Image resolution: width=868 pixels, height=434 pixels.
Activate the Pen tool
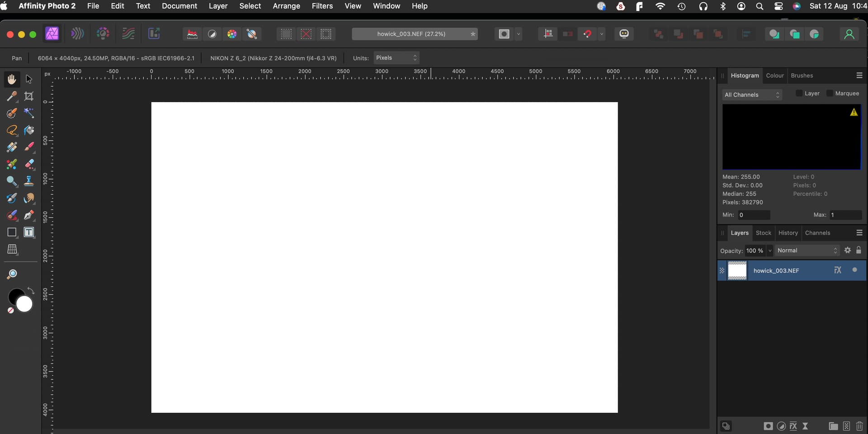pos(29,215)
